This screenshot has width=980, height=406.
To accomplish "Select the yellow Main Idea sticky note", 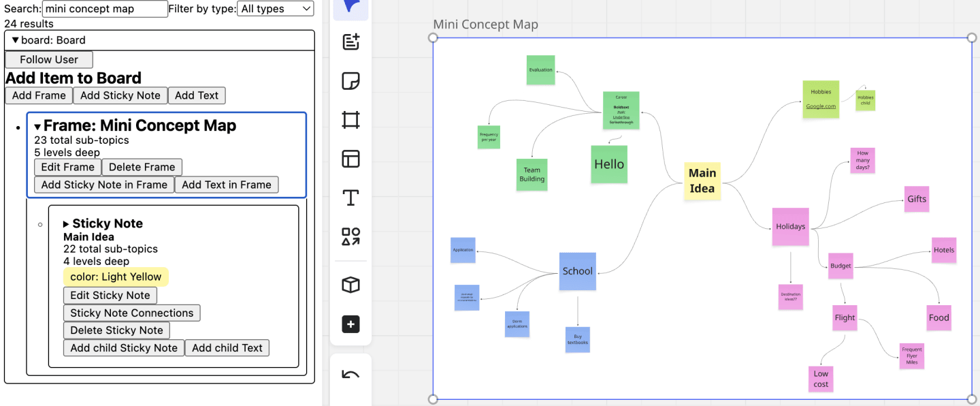I will tap(702, 181).
